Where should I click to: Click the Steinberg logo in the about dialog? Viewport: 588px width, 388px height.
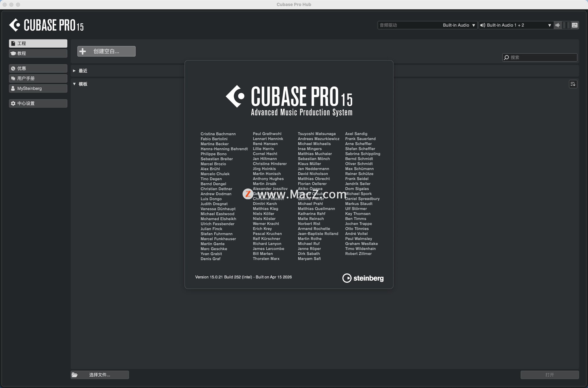(x=363, y=278)
